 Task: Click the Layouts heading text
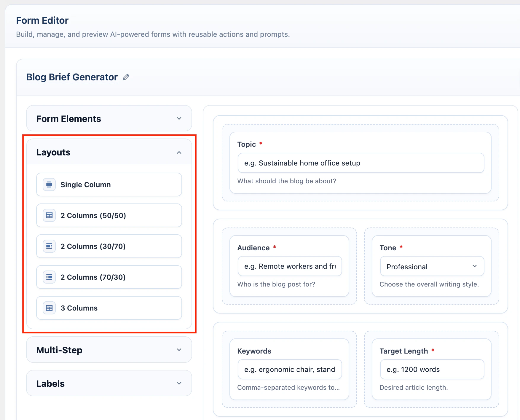53,152
